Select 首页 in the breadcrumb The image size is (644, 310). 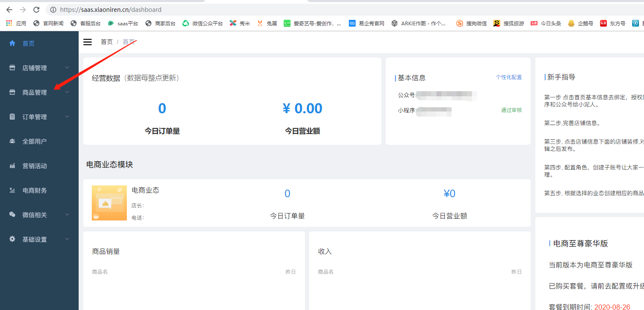(x=107, y=42)
